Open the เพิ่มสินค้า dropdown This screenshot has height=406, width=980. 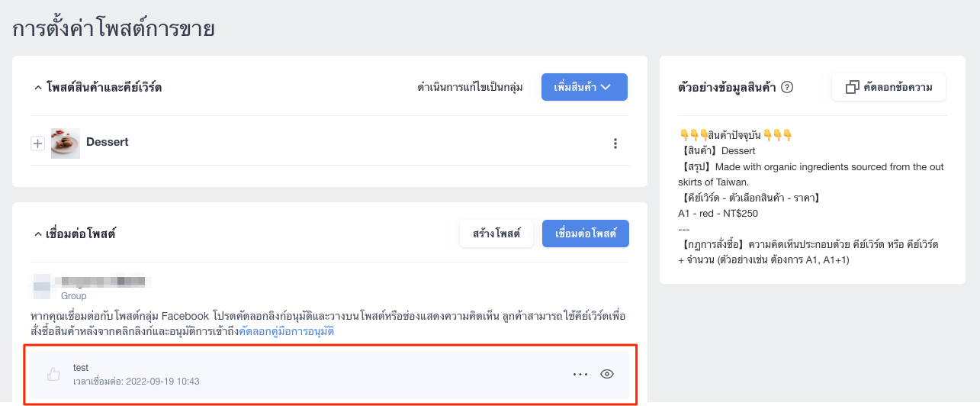pyautogui.click(x=584, y=87)
